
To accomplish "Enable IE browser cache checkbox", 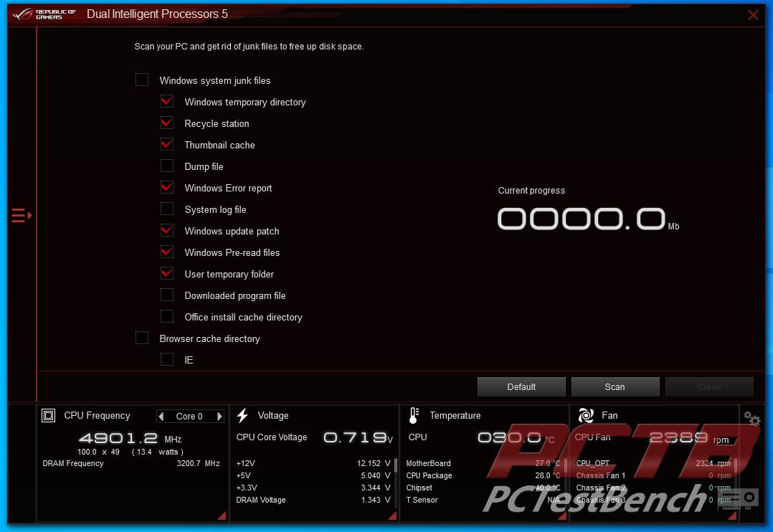I will (167, 359).
